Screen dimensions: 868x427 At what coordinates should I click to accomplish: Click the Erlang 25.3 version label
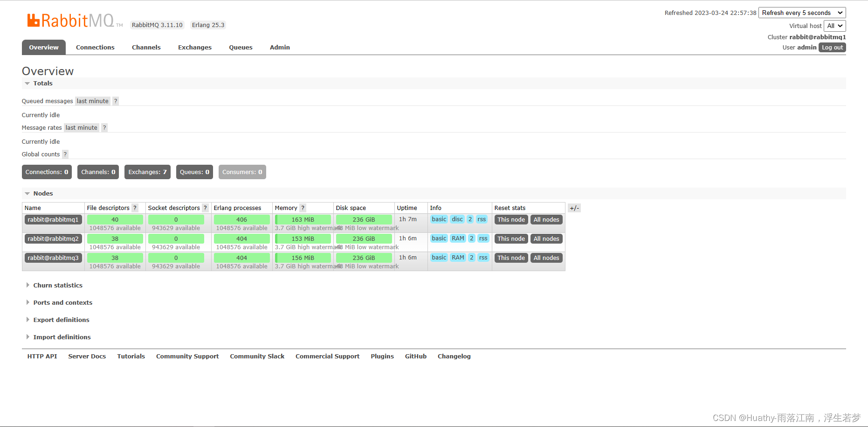pos(208,25)
